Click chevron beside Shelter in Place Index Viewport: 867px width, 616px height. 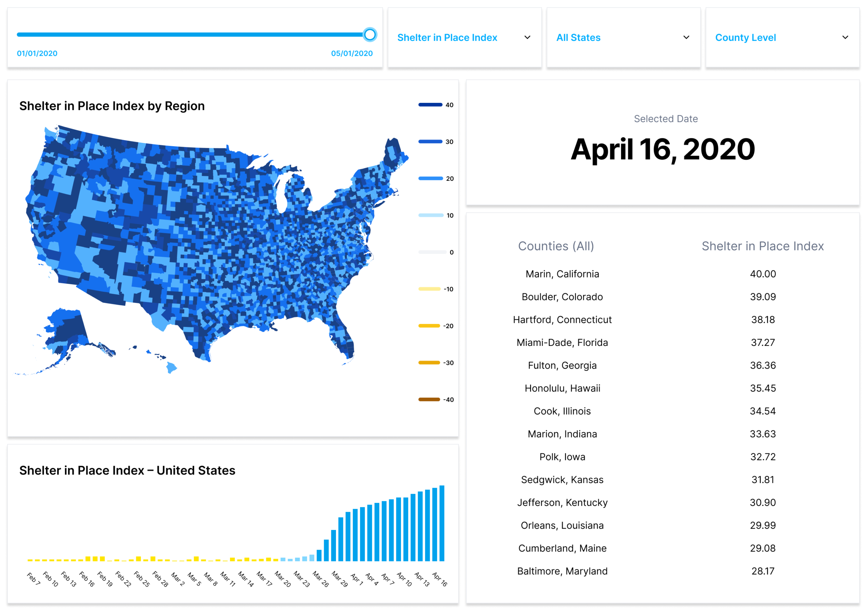click(x=527, y=38)
